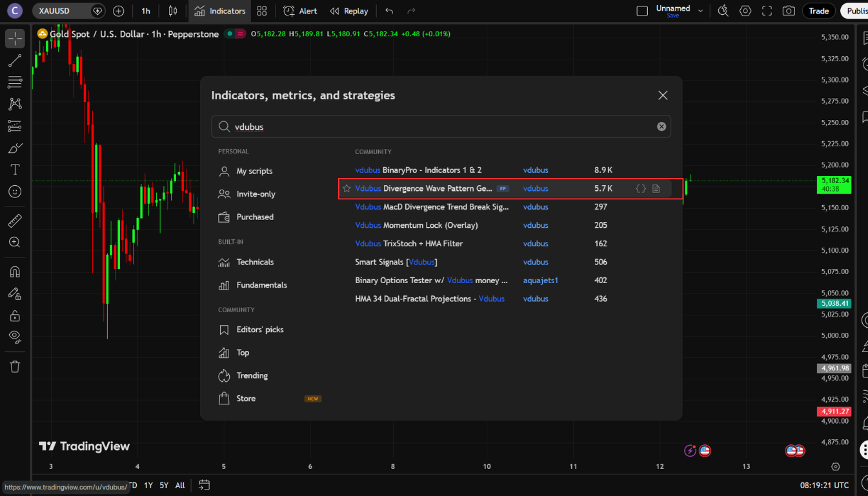Open the 1h timeframe interval dropdown

146,11
